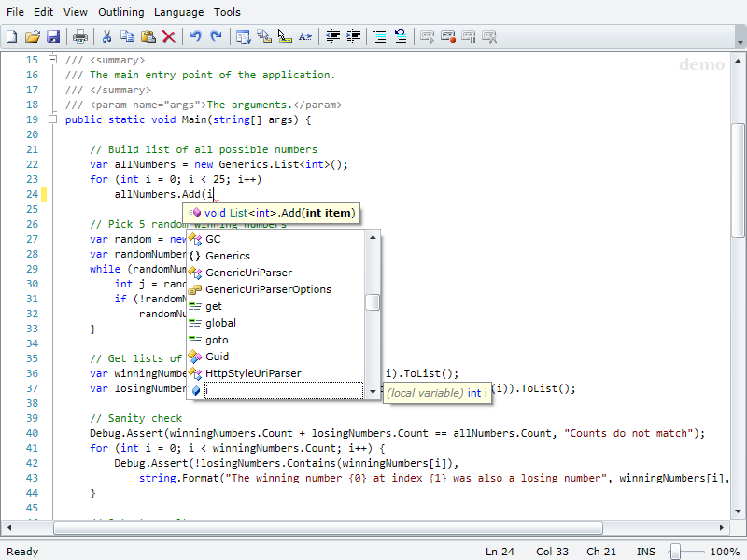Click the 100% zoom level indicator

coord(725,552)
